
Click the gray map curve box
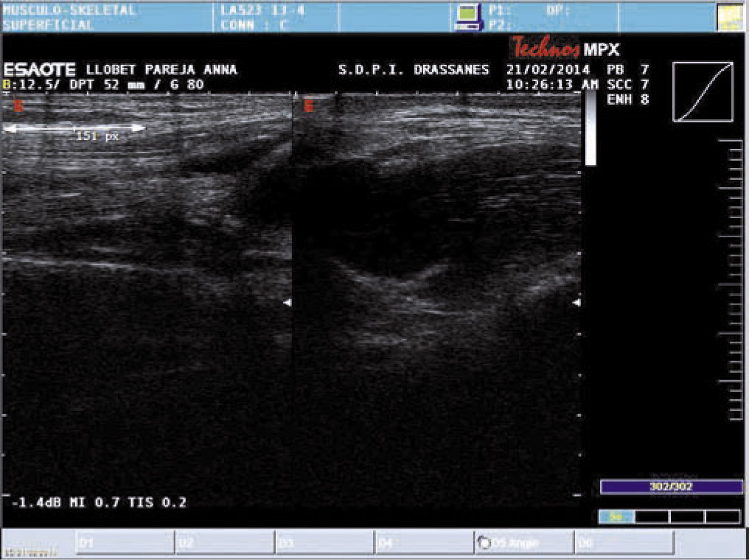point(703,91)
